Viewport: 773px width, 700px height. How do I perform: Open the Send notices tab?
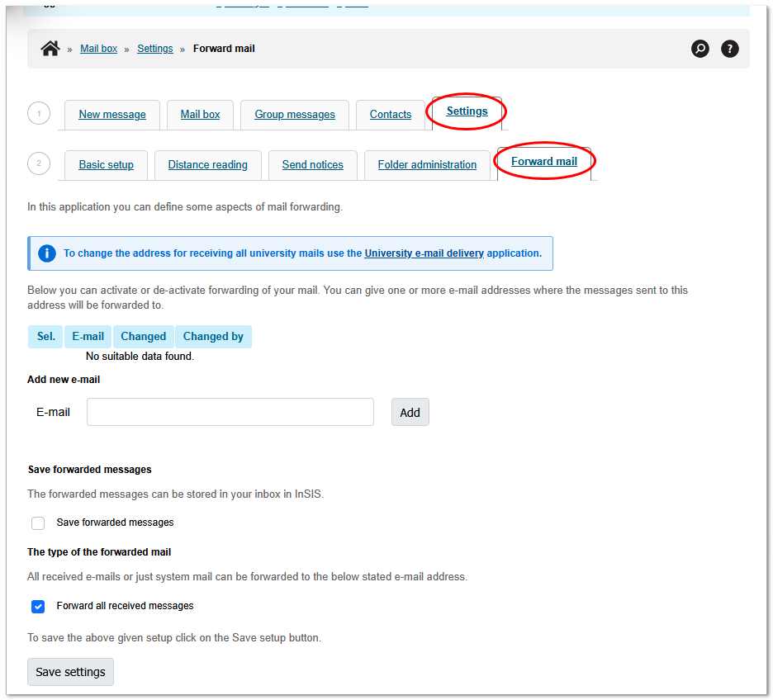(x=312, y=165)
